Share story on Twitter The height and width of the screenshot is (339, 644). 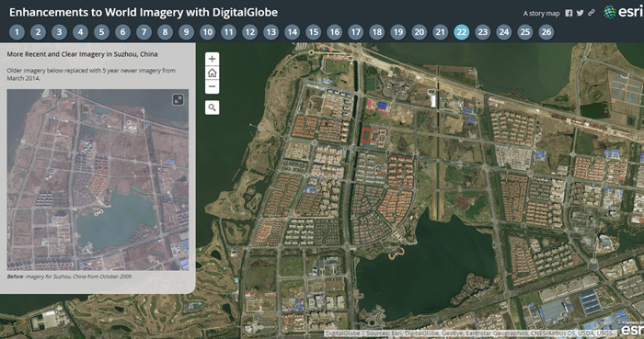coord(580,13)
